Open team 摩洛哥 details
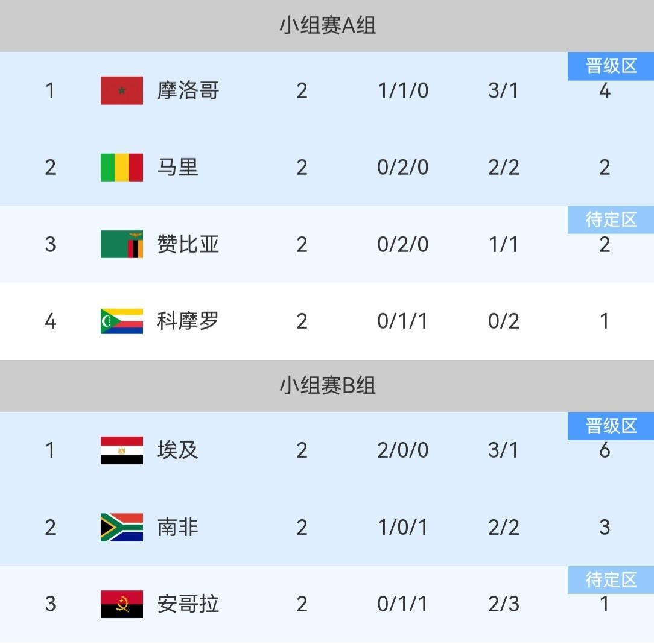 188,90
